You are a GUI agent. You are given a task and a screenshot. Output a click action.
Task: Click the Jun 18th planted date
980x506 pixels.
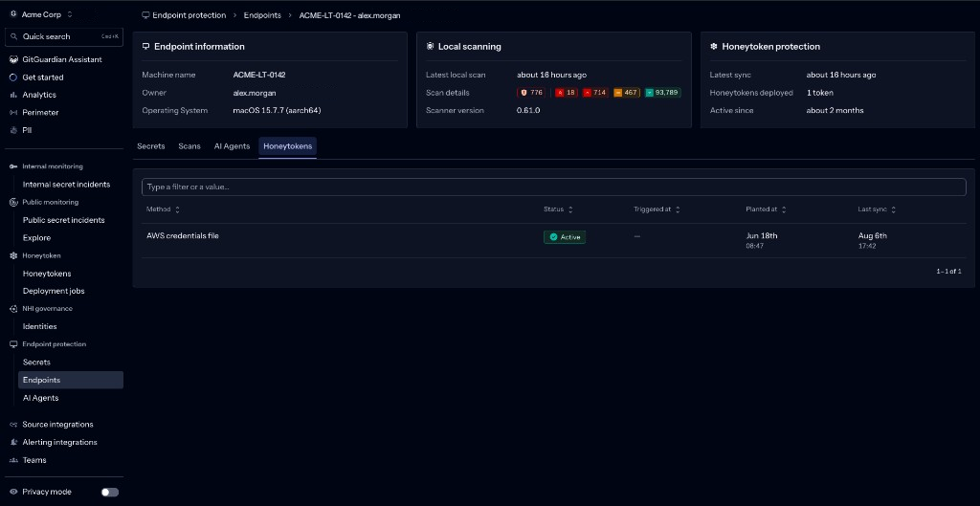coord(761,236)
